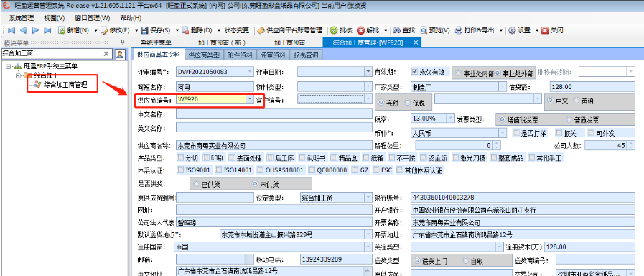Click the 修改(E) edit toolbar button

pos(116,30)
